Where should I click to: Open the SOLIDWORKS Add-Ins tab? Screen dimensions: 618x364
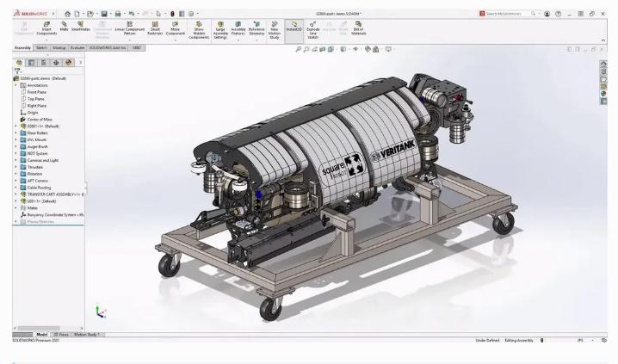[x=108, y=48]
